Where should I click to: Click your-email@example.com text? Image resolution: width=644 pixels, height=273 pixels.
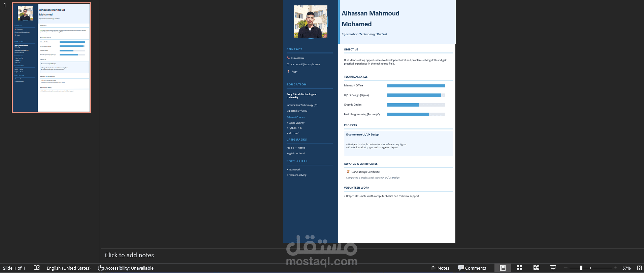pyautogui.click(x=305, y=64)
